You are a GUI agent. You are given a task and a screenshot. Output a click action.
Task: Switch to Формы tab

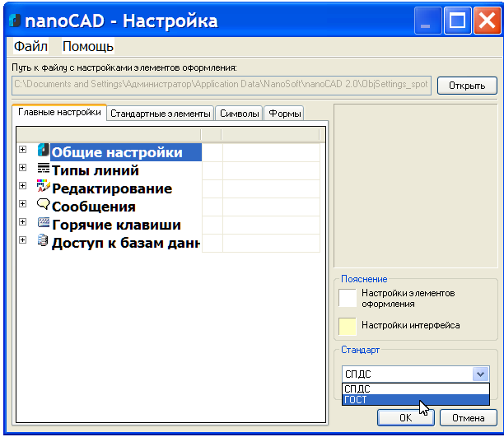click(x=284, y=114)
